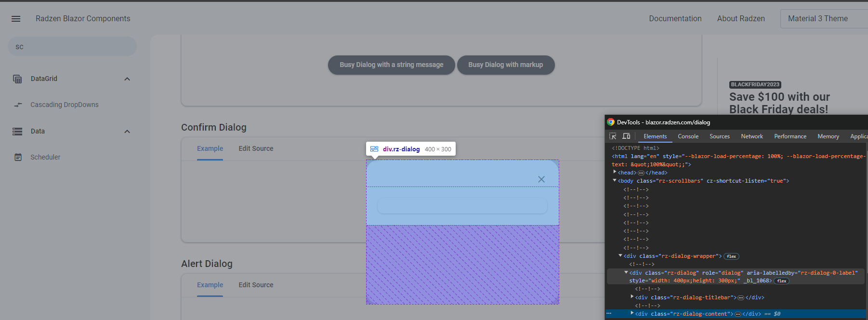Switch to DevTools Sources tab
This screenshot has width=868, height=320.
(x=720, y=136)
